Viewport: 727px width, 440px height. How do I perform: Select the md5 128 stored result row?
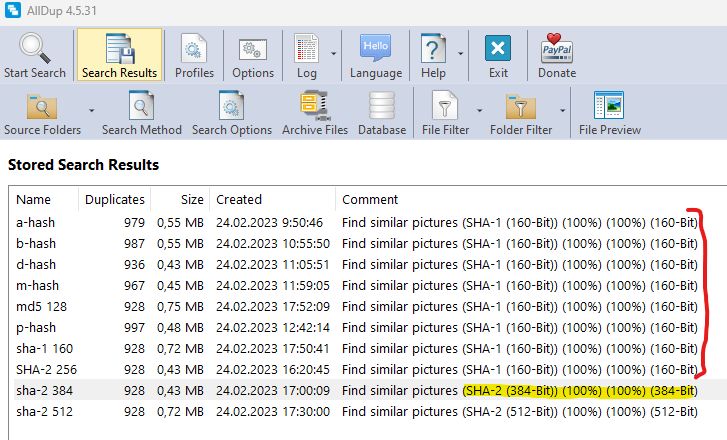coord(41,305)
